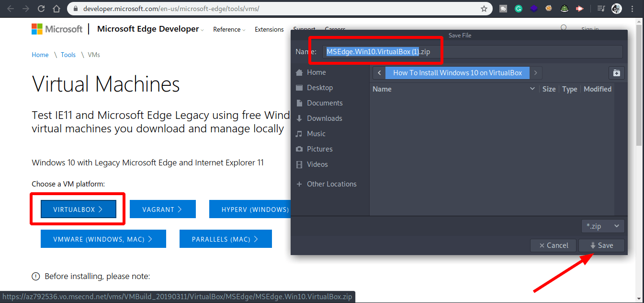Create a new folder in Save dialog
This screenshot has width=644, height=303.
(x=617, y=73)
